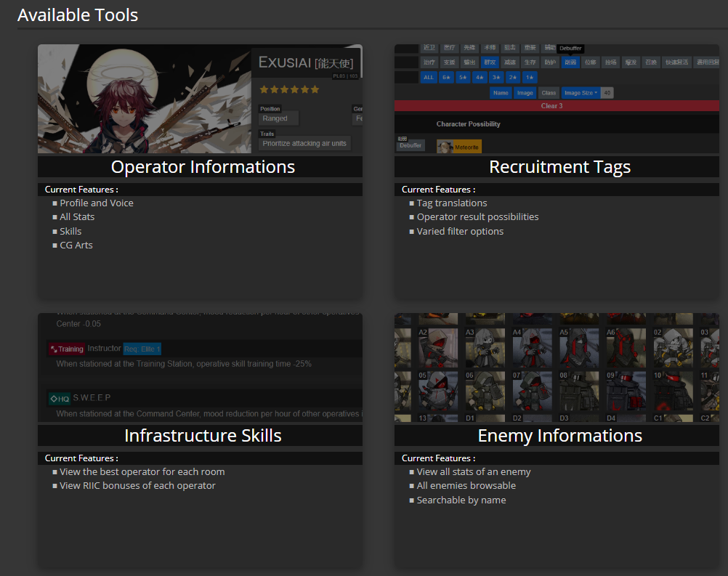Switch to Class display mode
Viewport: 728px width, 576px height.
pyautogui.click(x=549, y=92)
